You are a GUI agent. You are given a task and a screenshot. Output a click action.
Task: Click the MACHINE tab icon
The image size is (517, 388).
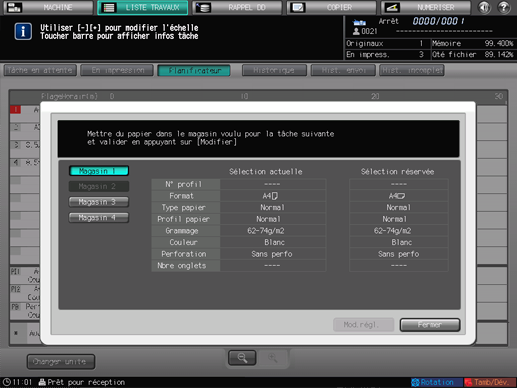point(14,7)
